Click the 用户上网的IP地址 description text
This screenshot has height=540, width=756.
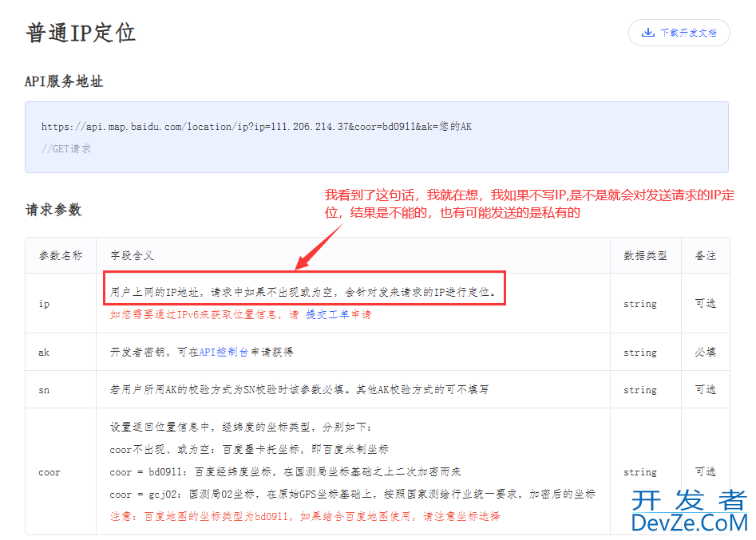(303, 292)
